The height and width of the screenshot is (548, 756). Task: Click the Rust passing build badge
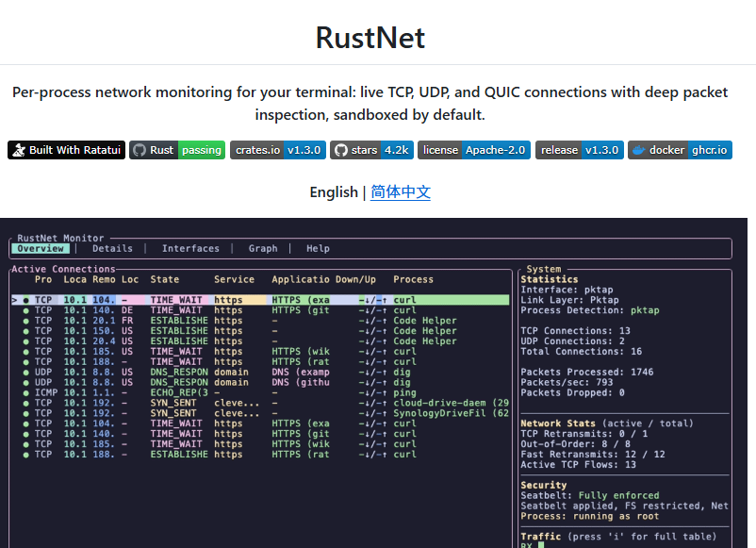(x=177, y=150)
